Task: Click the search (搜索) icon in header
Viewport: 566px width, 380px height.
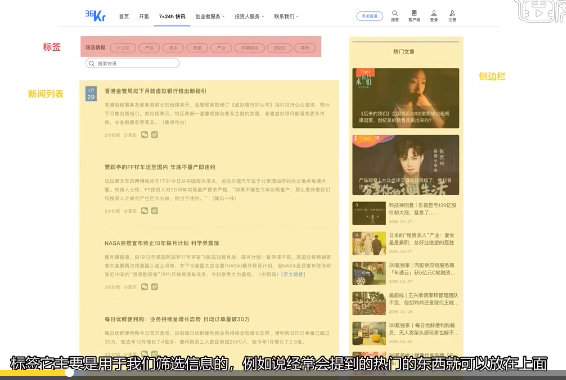Action: pos(395,16)
